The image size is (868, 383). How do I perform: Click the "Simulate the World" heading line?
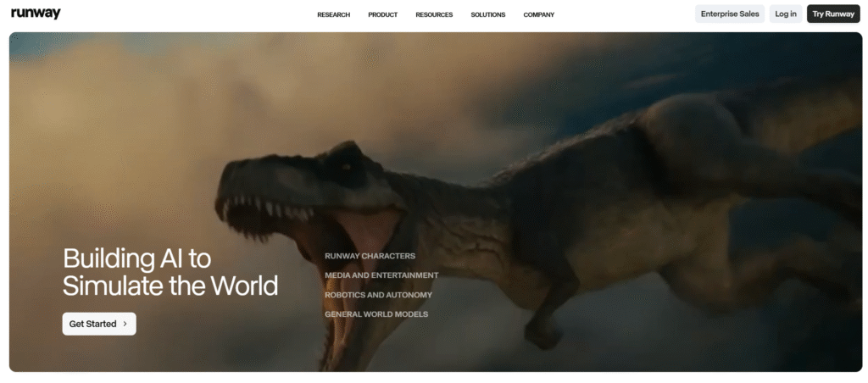tap(170, 286)
